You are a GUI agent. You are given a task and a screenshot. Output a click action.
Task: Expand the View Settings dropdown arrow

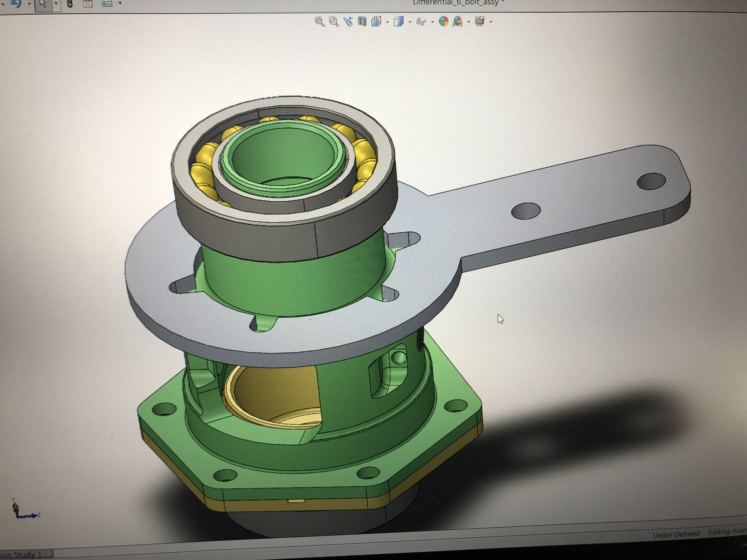[x=491, y=22]
